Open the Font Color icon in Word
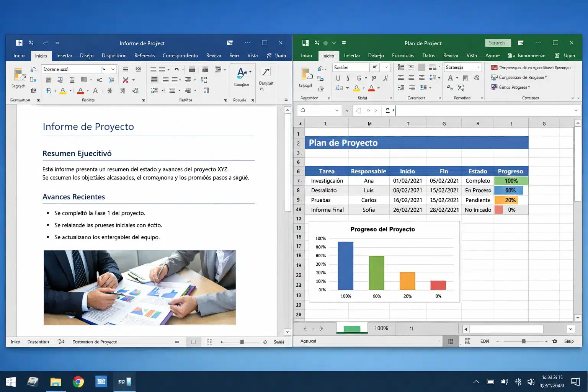The height and width of the screenshot is (392, 588). pos(81,91)
